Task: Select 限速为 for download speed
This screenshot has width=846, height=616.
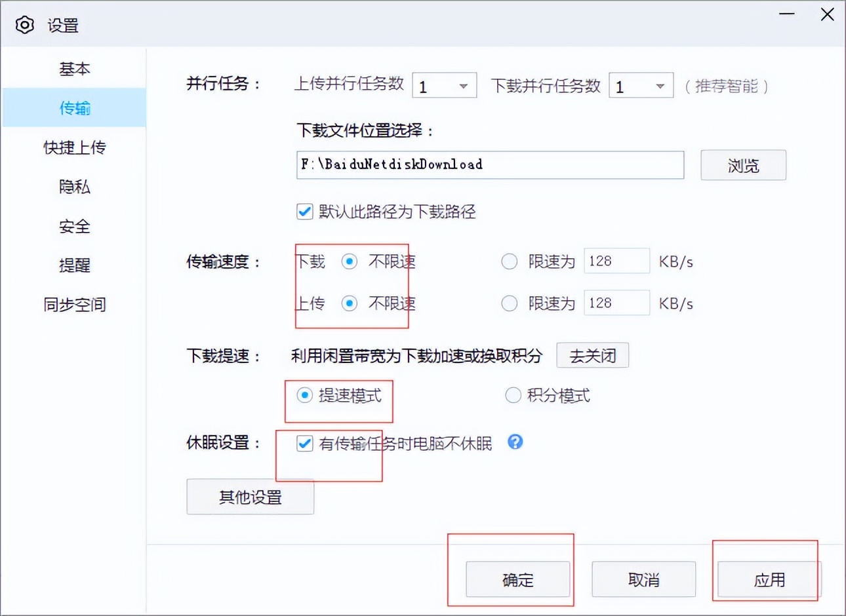Action: (x=510, y=261)
